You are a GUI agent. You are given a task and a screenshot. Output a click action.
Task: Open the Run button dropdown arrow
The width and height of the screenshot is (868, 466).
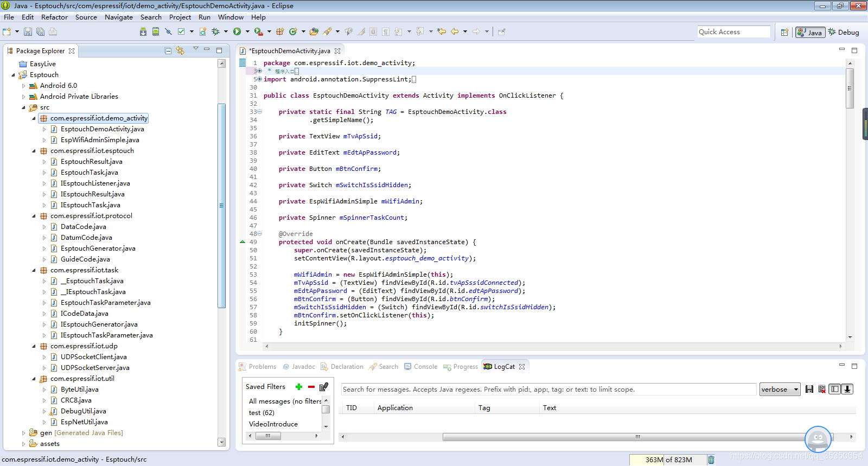pyautogui.click(x=247, y=32)
